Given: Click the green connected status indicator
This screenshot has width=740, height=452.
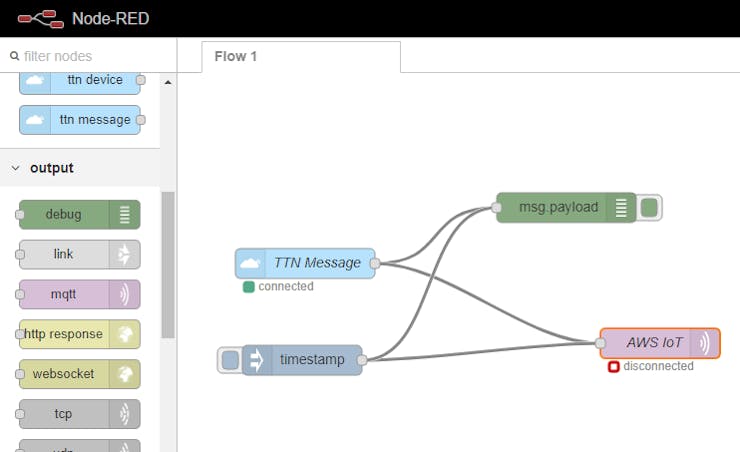Looking at the screenshot, I should coord(249,286).
